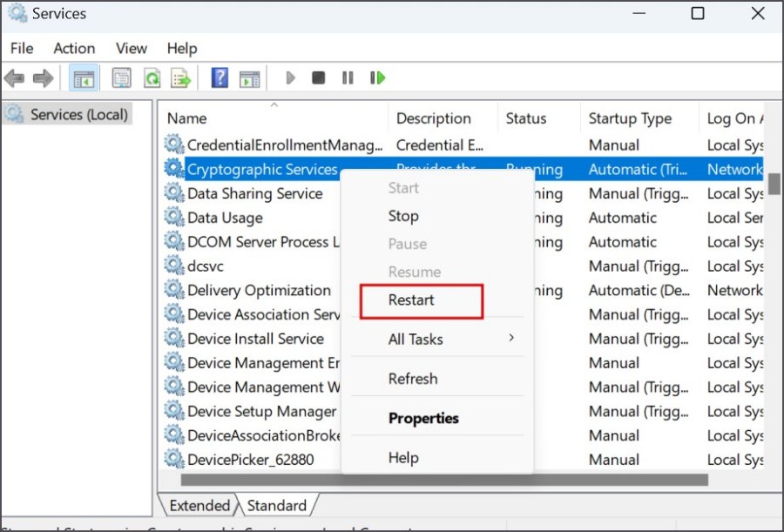Image resolution: width=784 pixels, height=532 pixels.
Task: Open the blue Help toolbar icon
Action: 220,78
